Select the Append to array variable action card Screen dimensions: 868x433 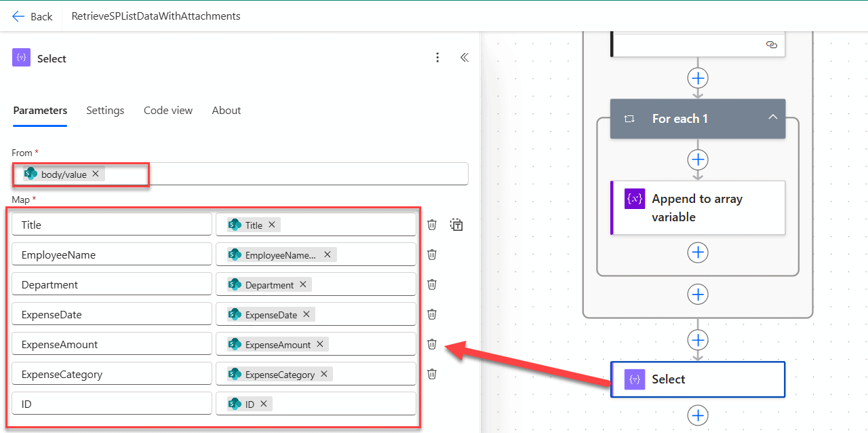point(698,208)
